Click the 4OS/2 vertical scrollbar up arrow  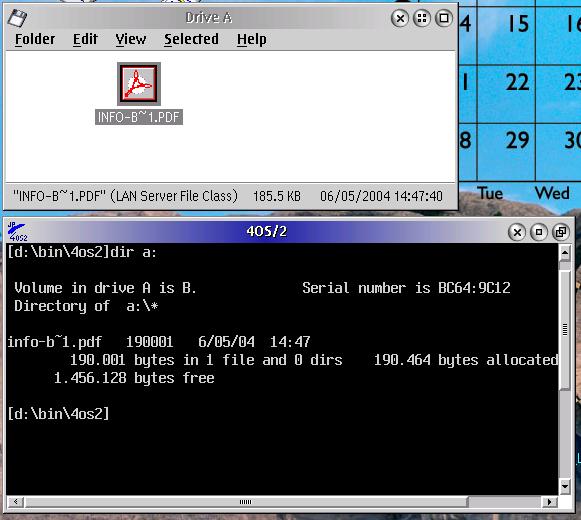[565, 253]
